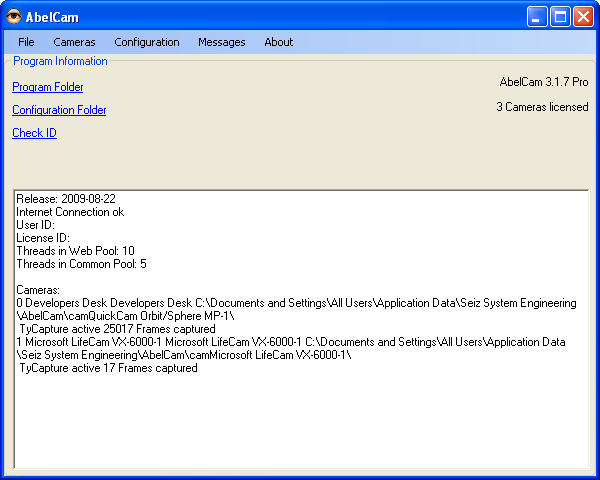Click the 'Program Information' group label
This screenshot has width=600, height=480.
[60, 61]
